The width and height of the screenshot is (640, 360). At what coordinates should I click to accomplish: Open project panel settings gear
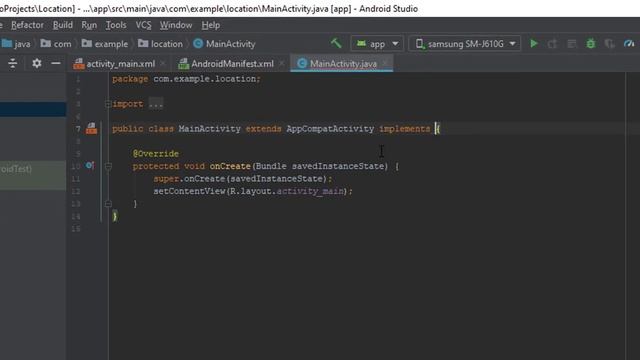[37, 63]
